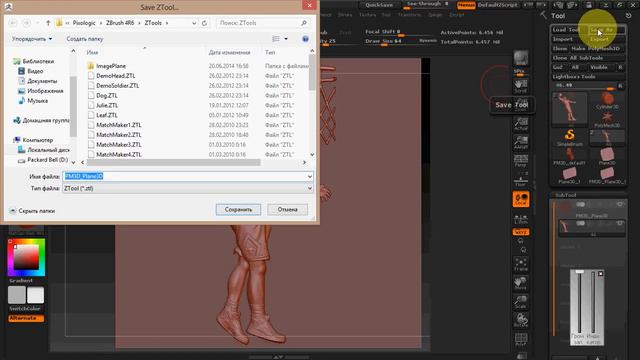The height and width of the screenshot is (360, 640).
Task: Select the Plane3D_1 tool thumbnail
Action: pos(569,176)
